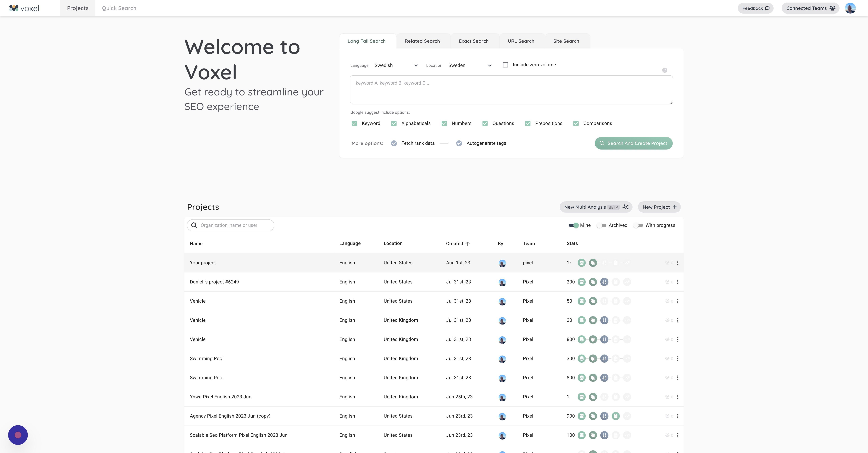Open the Location dropdown set to Sweden

point(470,65)
